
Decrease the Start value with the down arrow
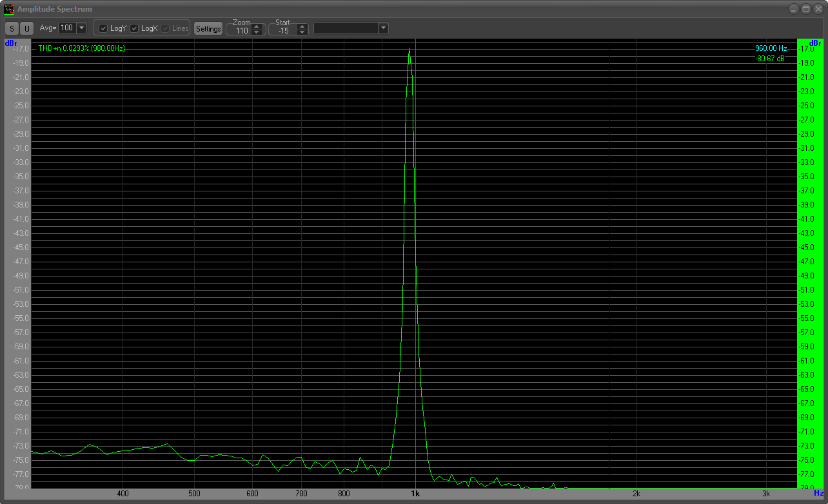click(x=302, y=32)
